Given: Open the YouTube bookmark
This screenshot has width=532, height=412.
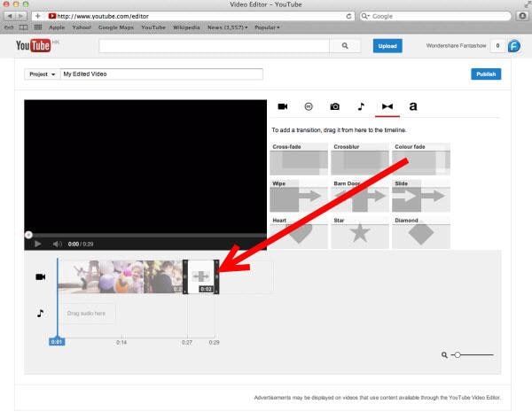Looking at the screenshot, I should pyautogui.click(x=153, y=27).
